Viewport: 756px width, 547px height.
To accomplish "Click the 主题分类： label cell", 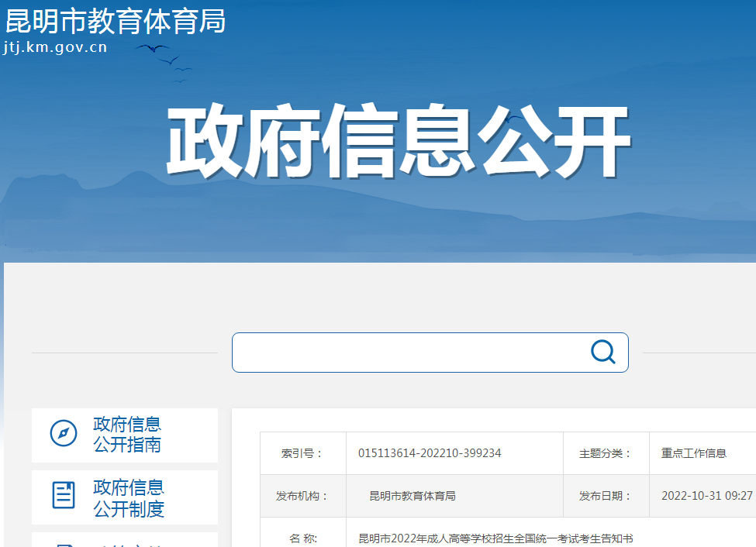I will (x=606, y=453).
